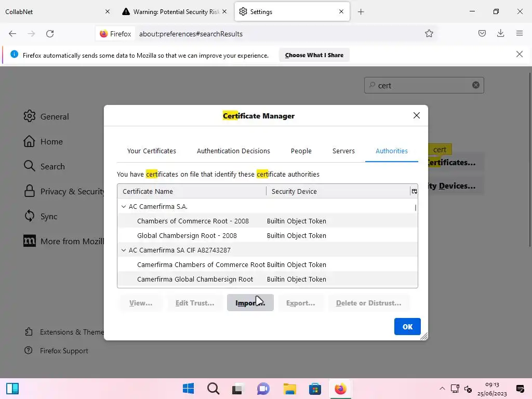The width and height of the screenshot is (532, 399).
Task: Open the widgets panel on taskbar
Action: pos(12,389)
